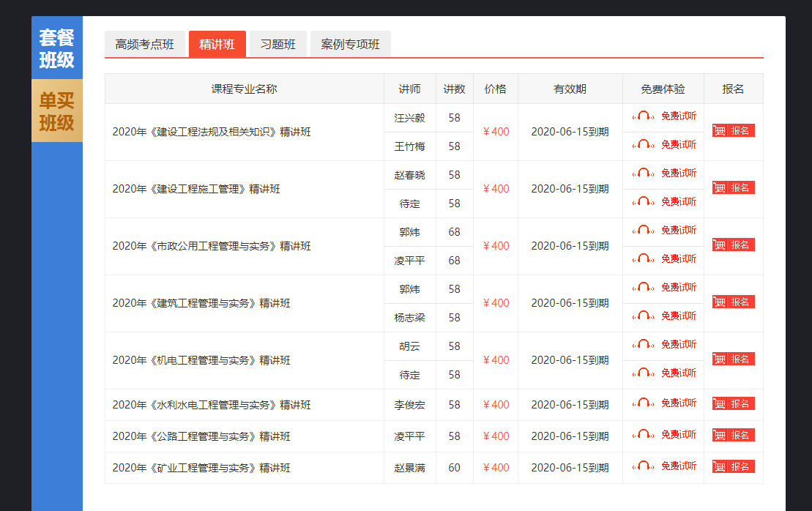Click course name 2020年《市政公用工程管理与实务》精讲班
This screenshot has height=511, width=812.
[212, 246]
